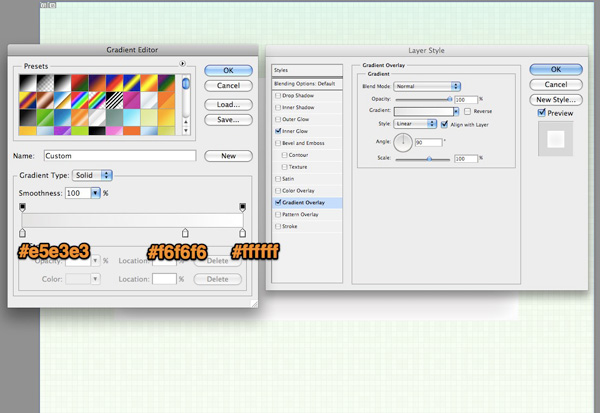Enable the Inner Shadow effect

[x=278, y=108]
